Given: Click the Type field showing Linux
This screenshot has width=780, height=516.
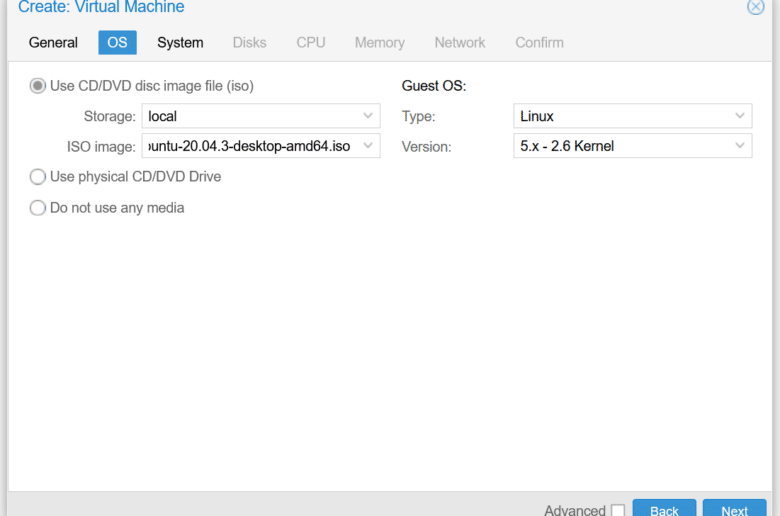Looking at the screenshot, I should 633,116.
